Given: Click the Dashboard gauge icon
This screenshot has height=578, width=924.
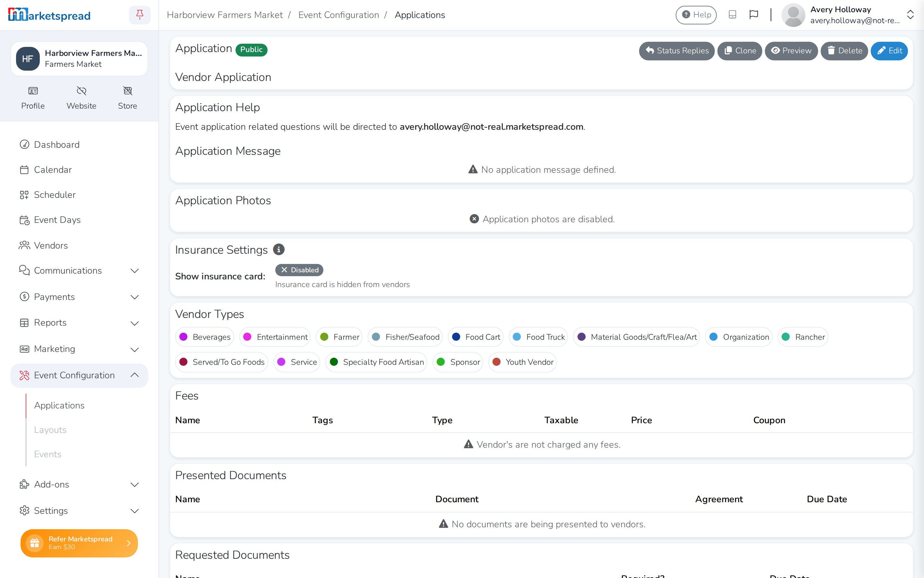Looking at the screenshot, I should 24,144.
